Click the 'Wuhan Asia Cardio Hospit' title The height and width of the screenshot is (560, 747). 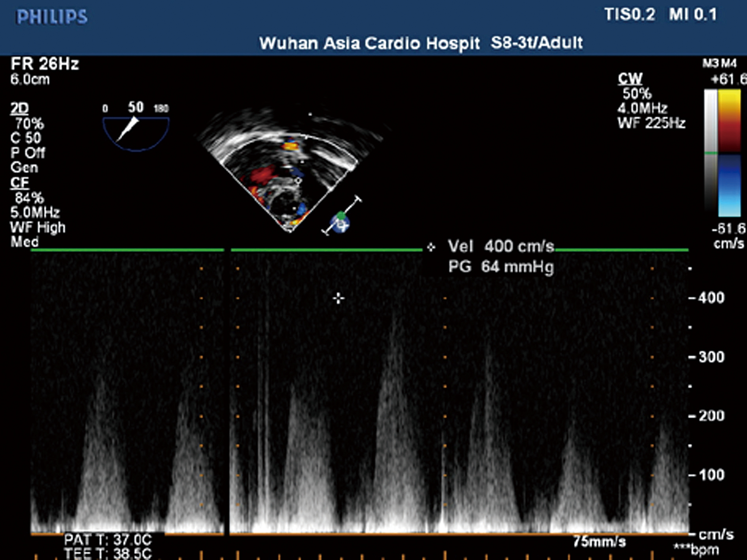[x=369, y=43]
